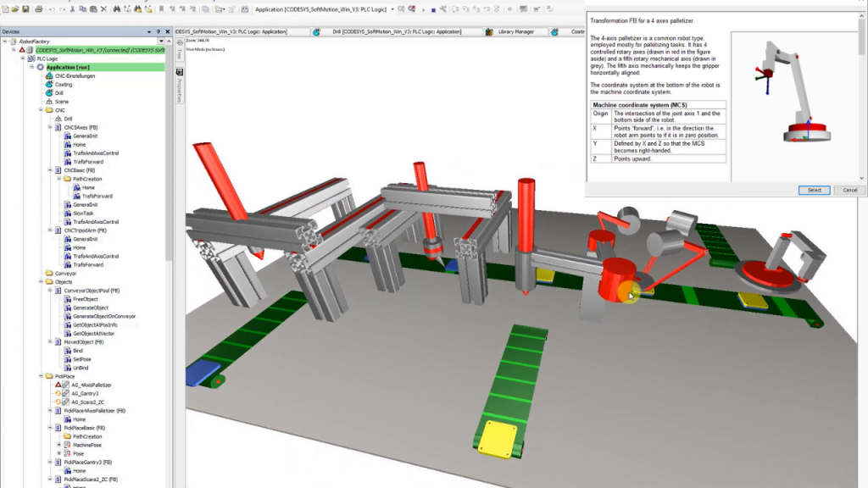
Task: Cancel the Transformation FB dialog
Action: (x=849, y=191)
